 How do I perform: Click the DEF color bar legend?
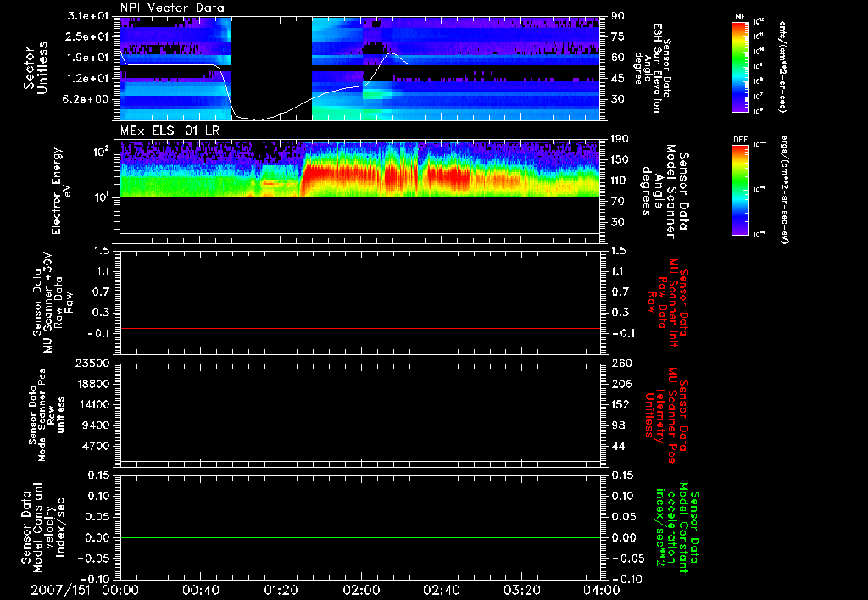741,190
